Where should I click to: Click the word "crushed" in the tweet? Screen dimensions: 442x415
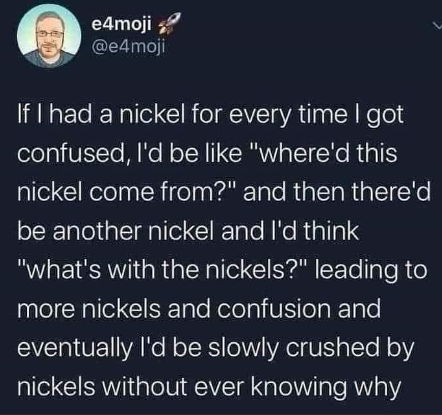pyautogui.click(x=331, y=347)
